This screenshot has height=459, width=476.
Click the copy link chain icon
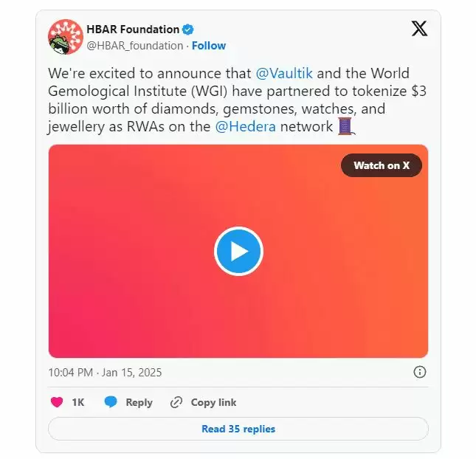click(176, 402)
